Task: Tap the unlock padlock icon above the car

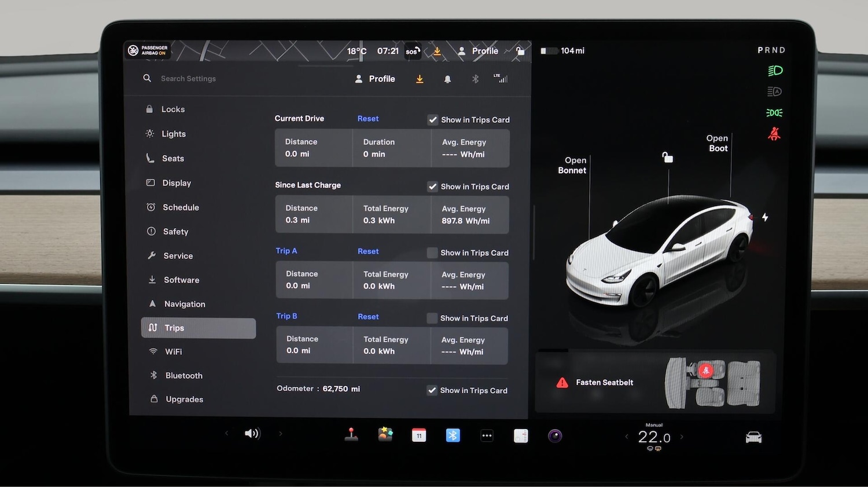Action: click(668, 158)
